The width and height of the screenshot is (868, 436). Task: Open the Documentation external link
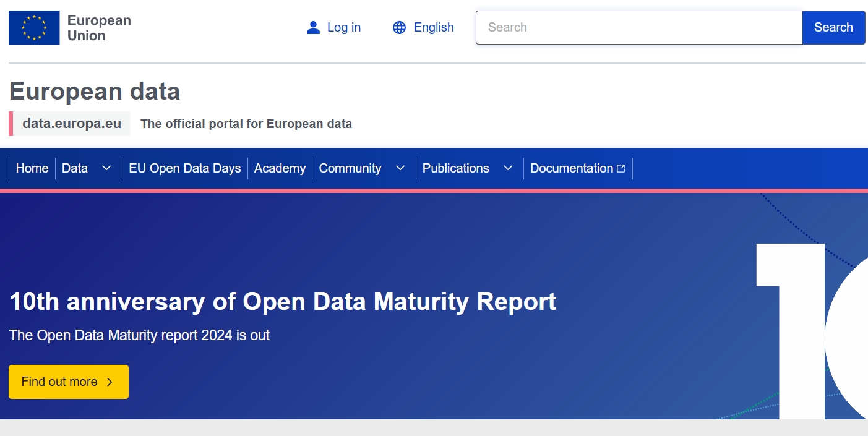(578, 168)
